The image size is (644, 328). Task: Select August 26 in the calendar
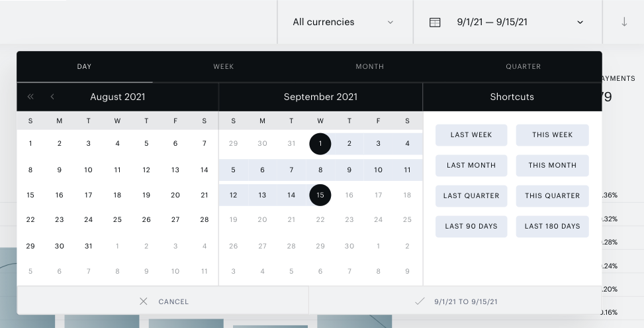coord(146,219)
